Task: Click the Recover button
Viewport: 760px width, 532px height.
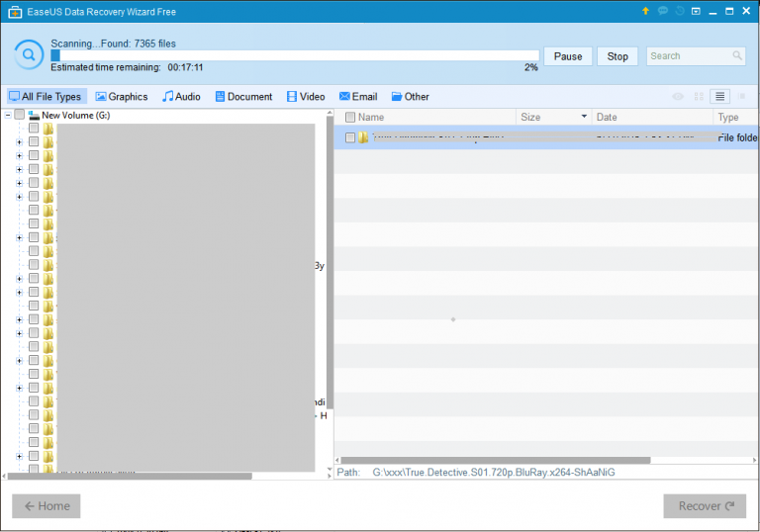Action: [705, 506]
